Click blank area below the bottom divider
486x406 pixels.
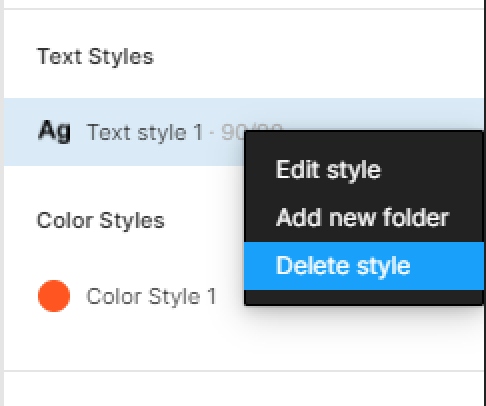click(x=244, y=389)
